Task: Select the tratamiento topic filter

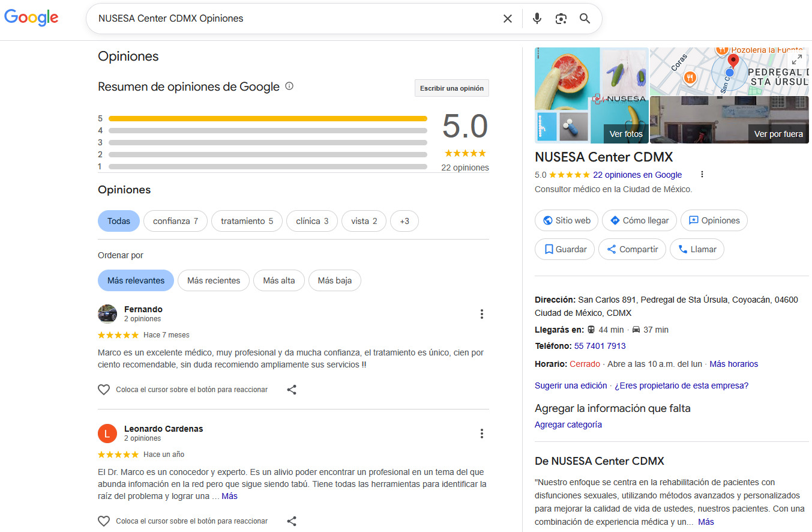Action: [x=247, y=221]
